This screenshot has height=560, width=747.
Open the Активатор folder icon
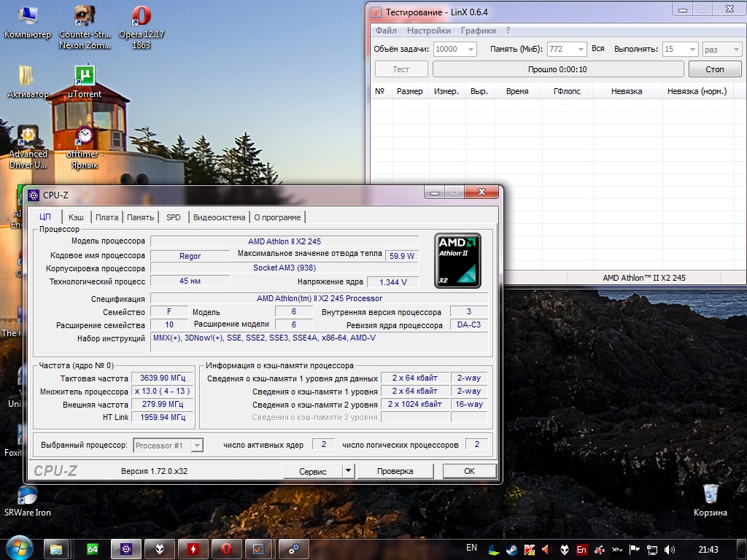pos(28,82)
